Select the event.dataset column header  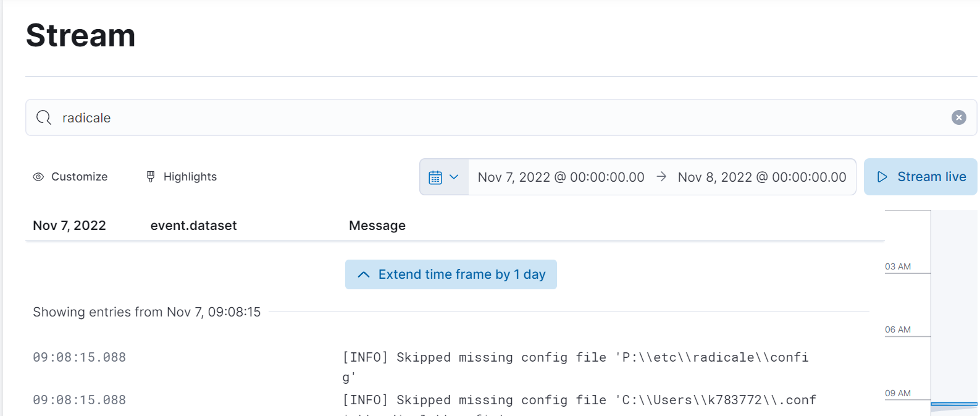193,225
